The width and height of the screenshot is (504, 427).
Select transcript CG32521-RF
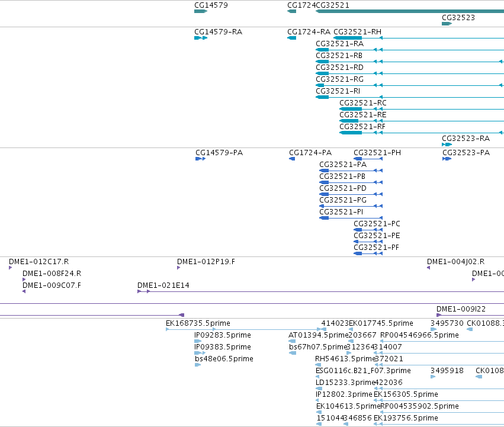coord(362,127)
